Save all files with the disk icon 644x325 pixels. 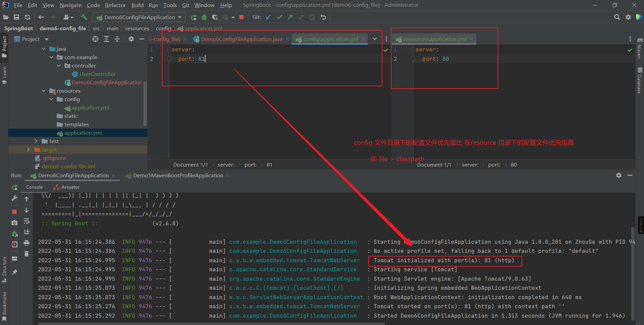click(16, 17)
